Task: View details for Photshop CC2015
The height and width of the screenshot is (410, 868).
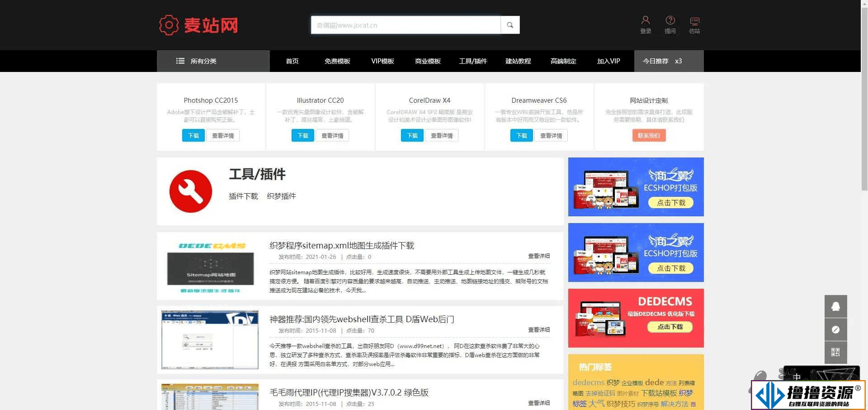Action: pyautogui.click(x=223, y=135)
